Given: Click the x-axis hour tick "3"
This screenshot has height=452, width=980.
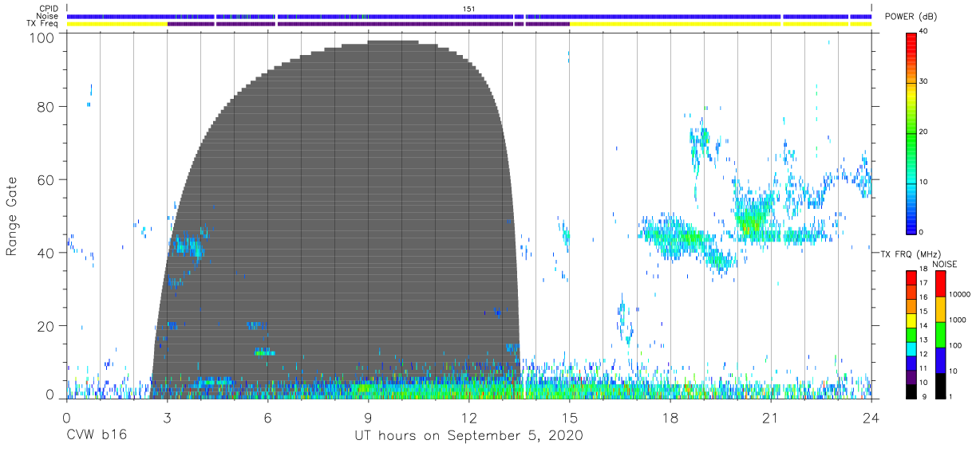Looking at the screenshot, I should pyautogui.click(x=167, y=416).
